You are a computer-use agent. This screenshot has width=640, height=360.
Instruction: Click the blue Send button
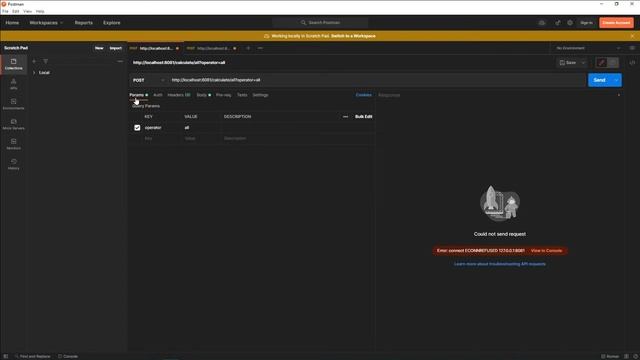coord(600,80)
